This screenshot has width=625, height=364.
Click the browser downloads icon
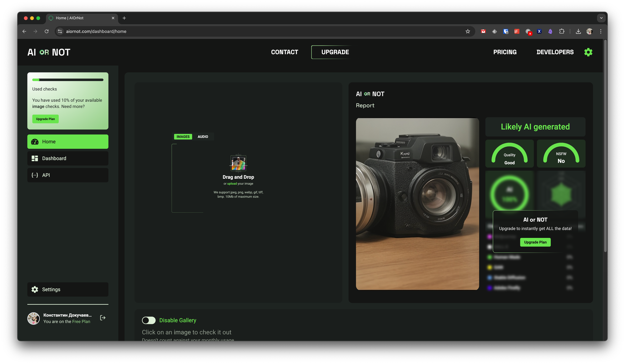click(578, 31)
